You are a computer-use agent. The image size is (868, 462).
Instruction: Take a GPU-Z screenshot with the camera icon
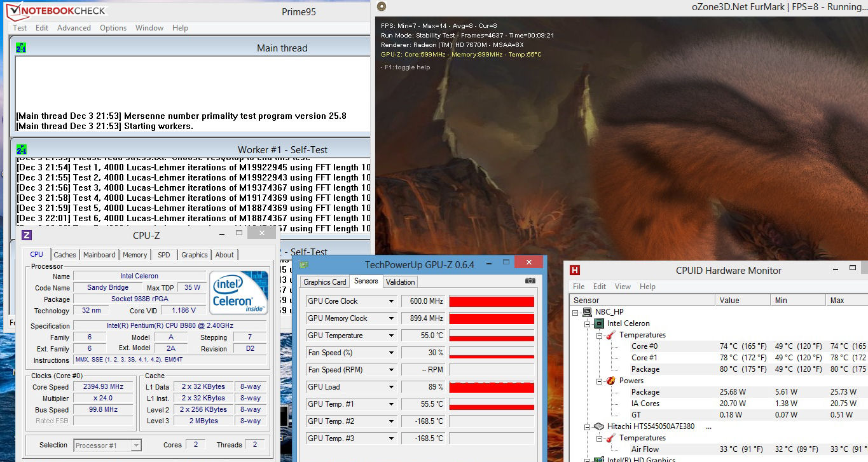tap(530, 281)
